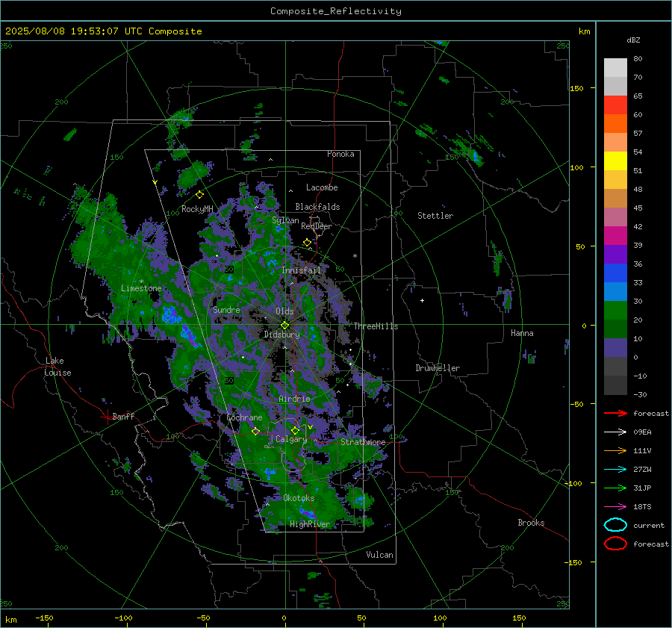Select the orange 111V arrow icon
This screenshot has width=672, height=628.
pos(615,450)
